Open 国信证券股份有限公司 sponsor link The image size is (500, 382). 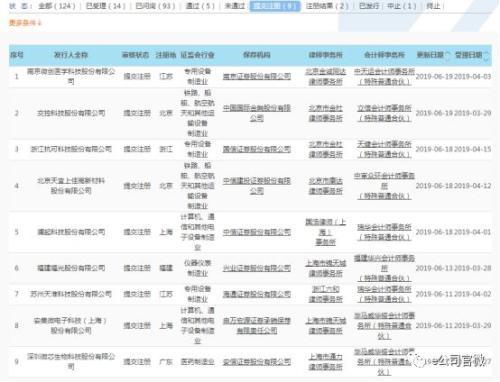tap(257, 149)
